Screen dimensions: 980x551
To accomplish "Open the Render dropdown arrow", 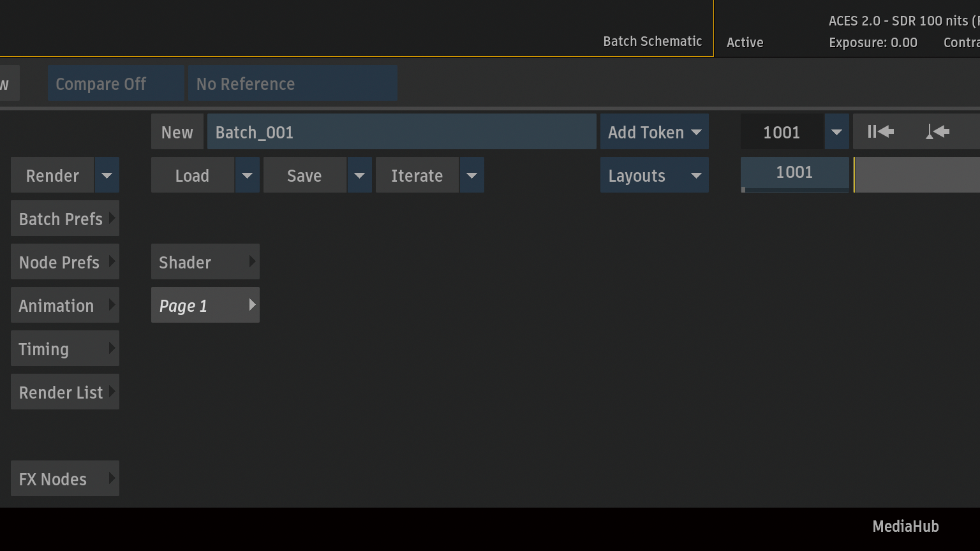I will tap(107, 175).
